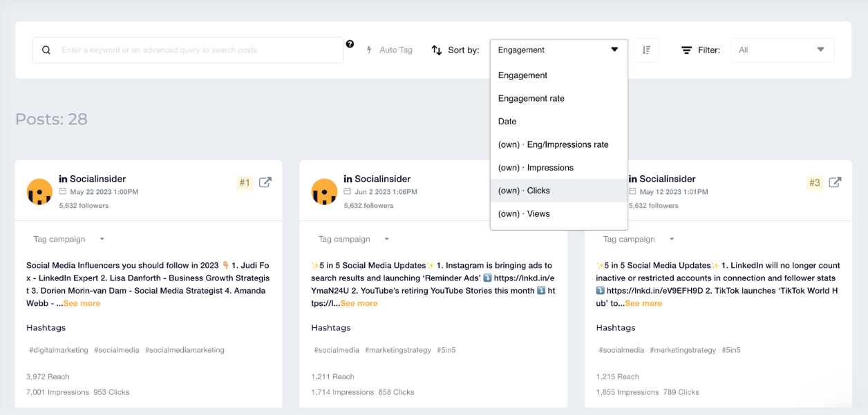Expand Tag campaign on May 22 post

(69, 239)
